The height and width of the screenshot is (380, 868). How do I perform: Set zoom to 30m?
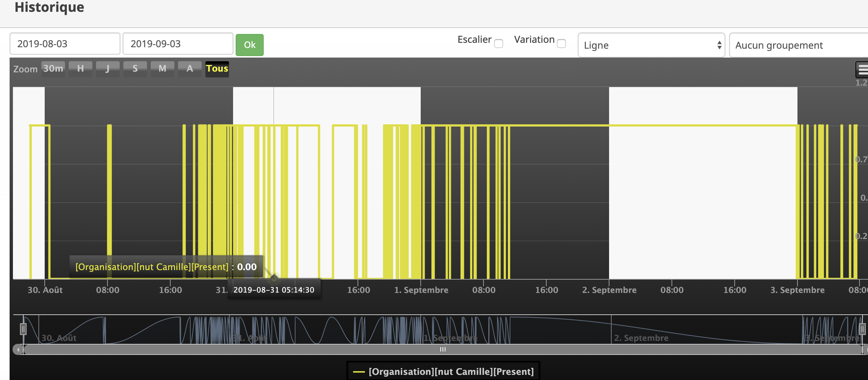click(53, 69)
